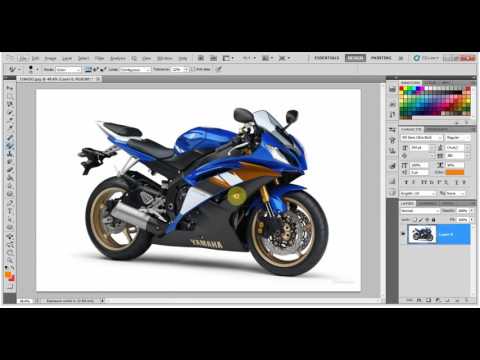Select the Pen tool
This screenshot has width=480, height=360.
[x=10, y=202]
